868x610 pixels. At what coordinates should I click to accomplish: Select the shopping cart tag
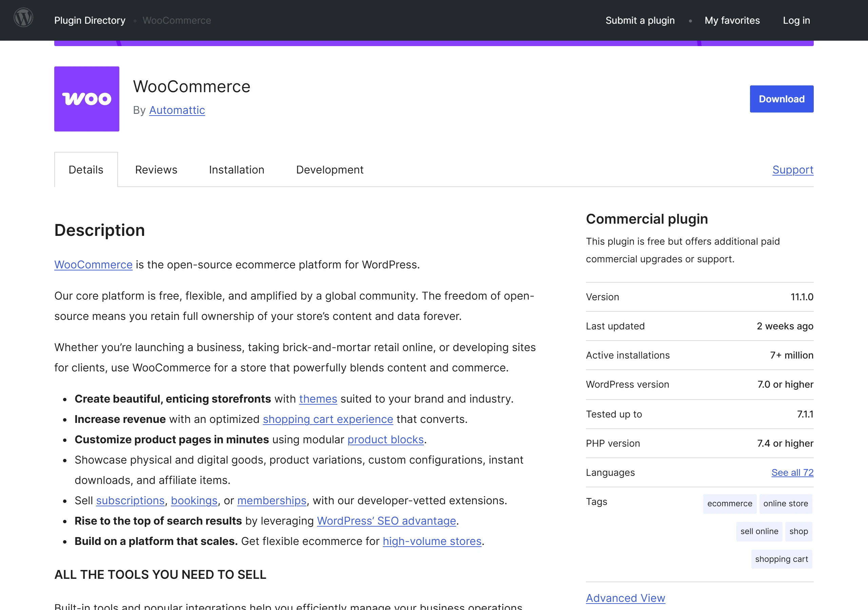click(782, 559)
